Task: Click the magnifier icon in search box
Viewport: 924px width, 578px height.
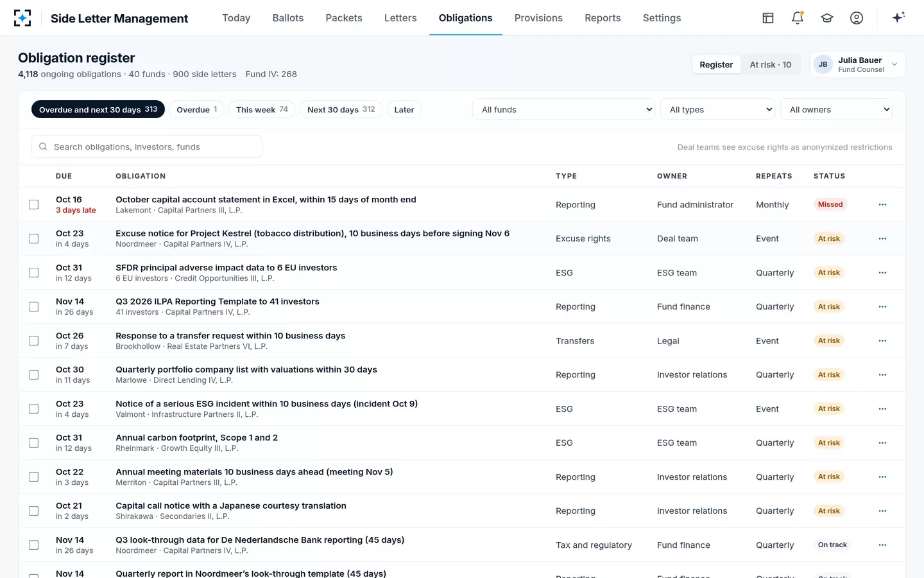Action: (x=43, y=146)
